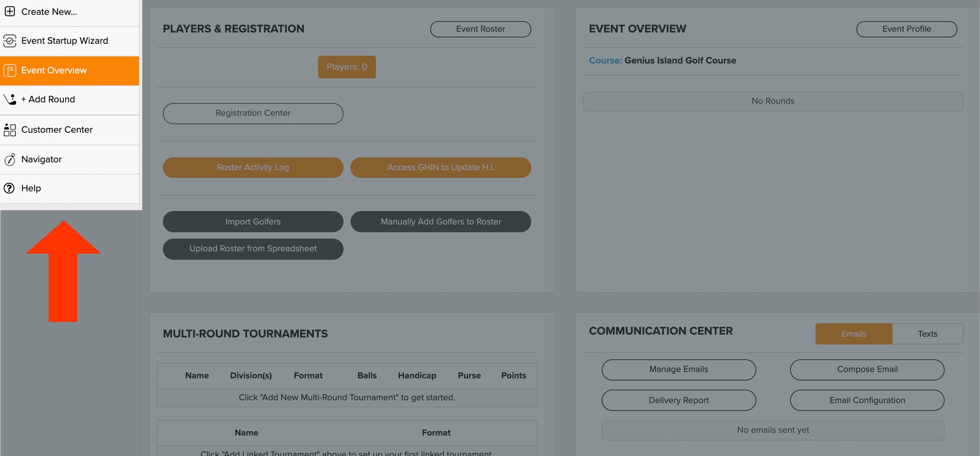Switch to the Texts tab
The image size is (980, 456).
(927, 334)
